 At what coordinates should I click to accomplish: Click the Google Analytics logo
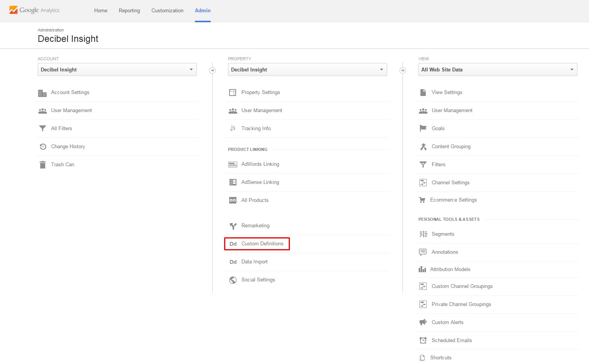[x=34, y=10]
